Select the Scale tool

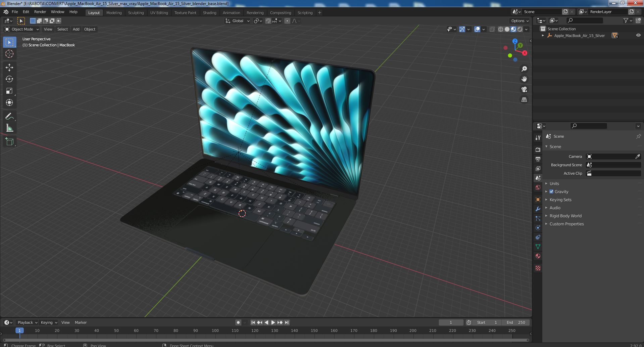coord(9,91)
